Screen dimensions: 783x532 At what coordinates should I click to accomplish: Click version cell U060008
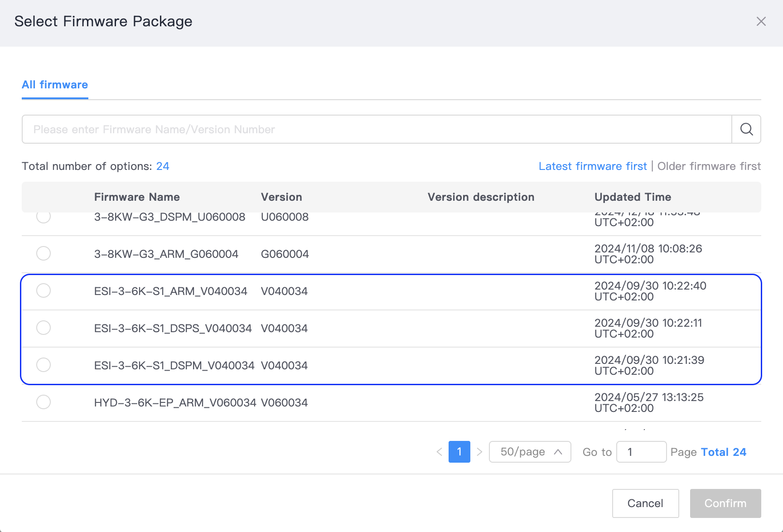pyautogui.click(x=285, y=217)
